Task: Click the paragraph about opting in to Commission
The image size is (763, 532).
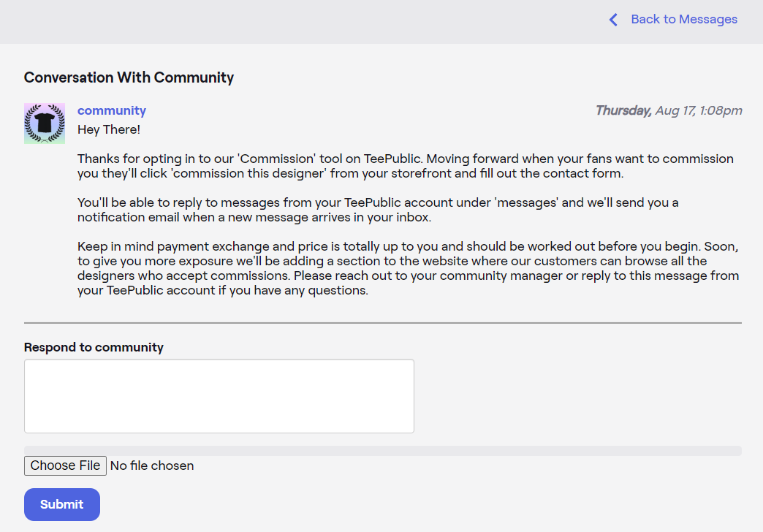Action: coord(406,166)
